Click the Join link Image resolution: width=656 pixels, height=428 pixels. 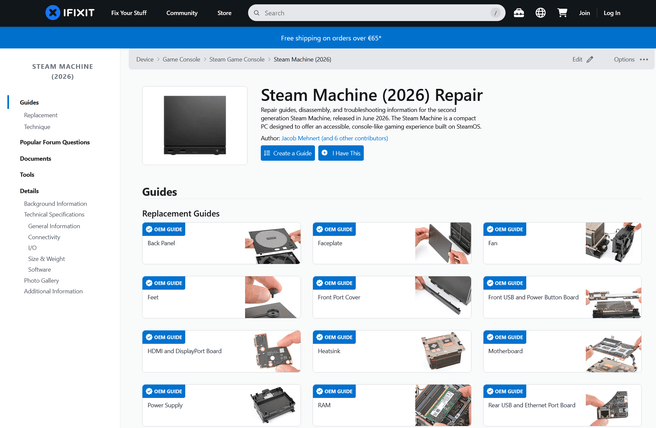click(584, 13)
